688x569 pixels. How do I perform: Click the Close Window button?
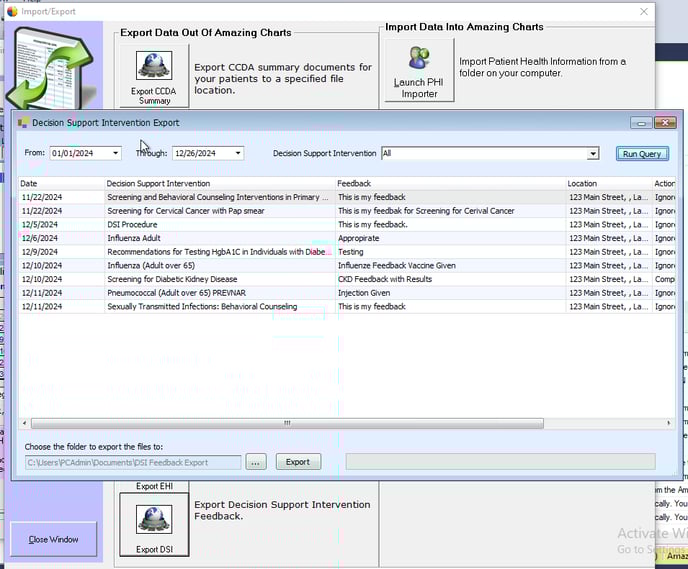pos(53,539)
